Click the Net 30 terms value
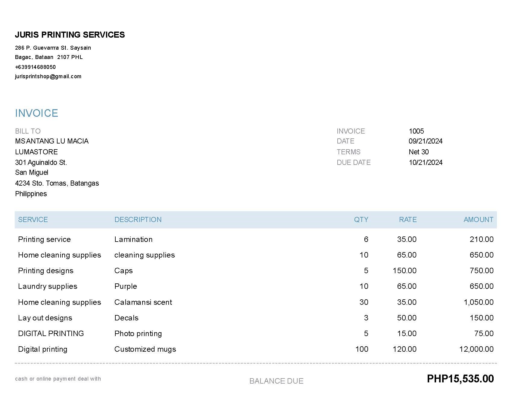The width and height of the screenshot is (512, 420). coord(419,152)
